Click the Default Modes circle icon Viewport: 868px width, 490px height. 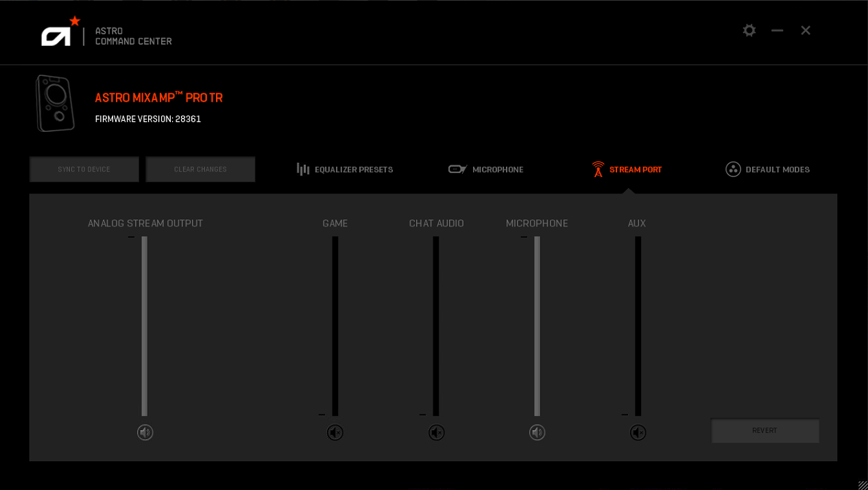click(x=733, y=169)
